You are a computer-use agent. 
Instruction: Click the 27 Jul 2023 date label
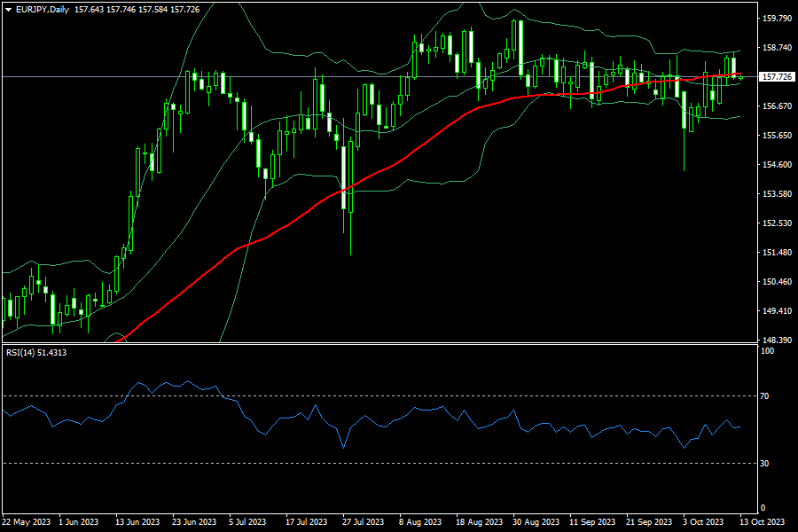364,522
